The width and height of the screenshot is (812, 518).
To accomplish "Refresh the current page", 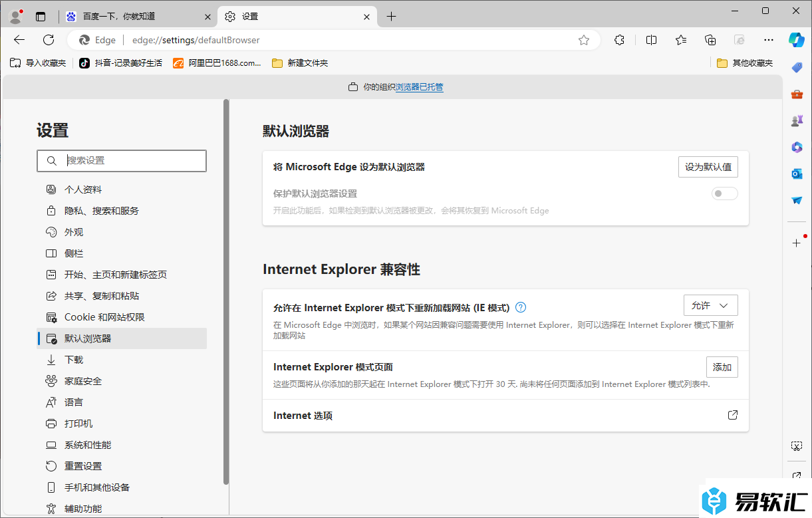I will (49, 40).
